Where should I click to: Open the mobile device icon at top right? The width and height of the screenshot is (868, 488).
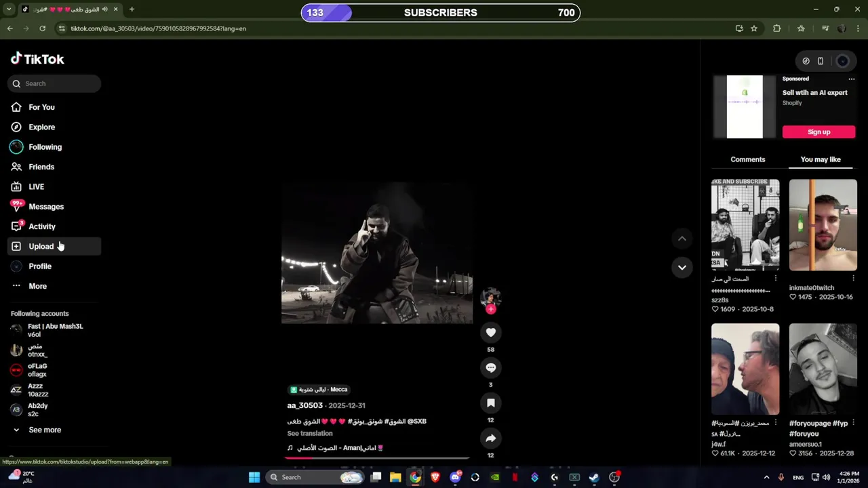(821, 61)
